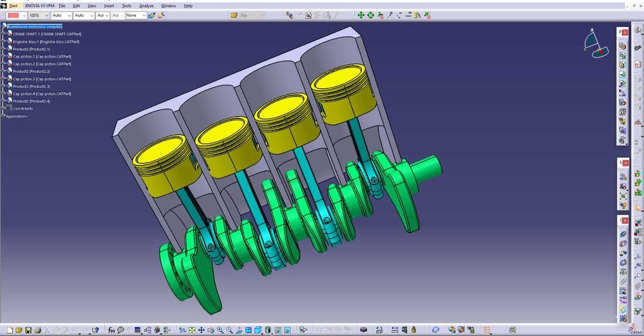Toggle Swap visible space
The width and height of the screenshot is (644, 336).
click(287, 330)
